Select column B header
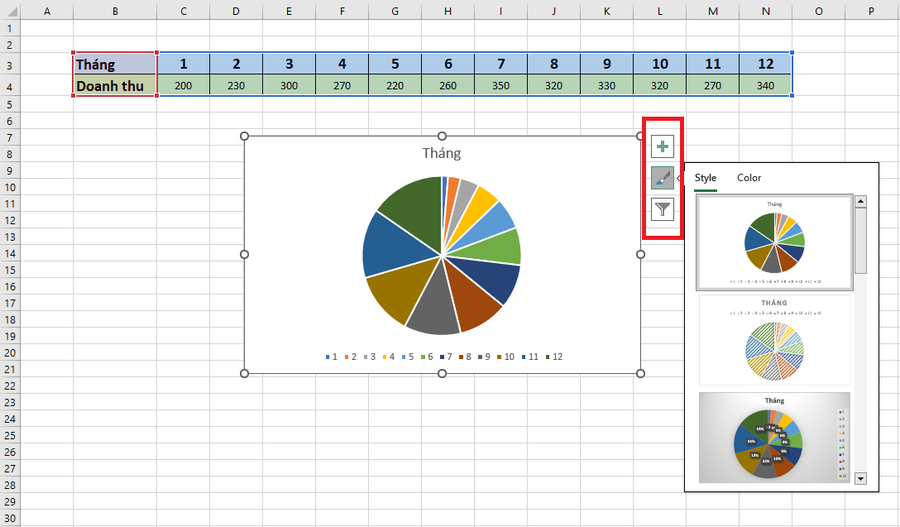Image resolution: width=900 pixels, height=527 pixels. click(115, 11)
